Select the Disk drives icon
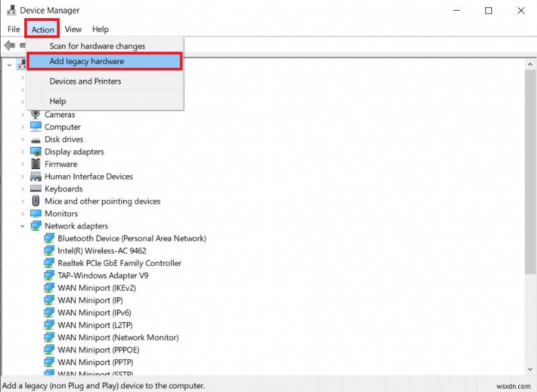 coord(34,139)
